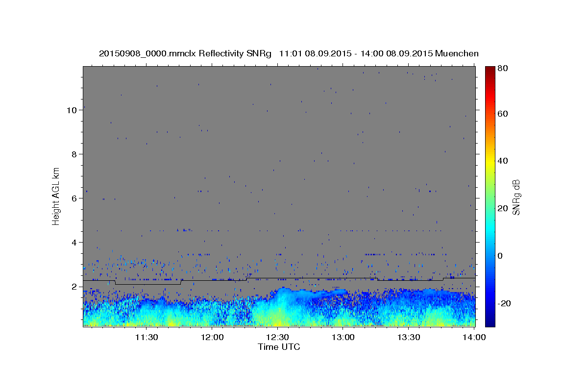The width and height of the screenshot is (588, 392).
Task: Click the 13:00 time tick label
Action: (x=343, y=337)
